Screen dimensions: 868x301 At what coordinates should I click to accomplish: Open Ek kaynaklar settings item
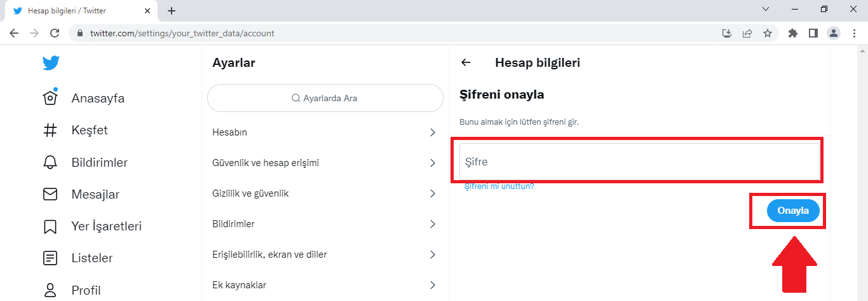325,285
